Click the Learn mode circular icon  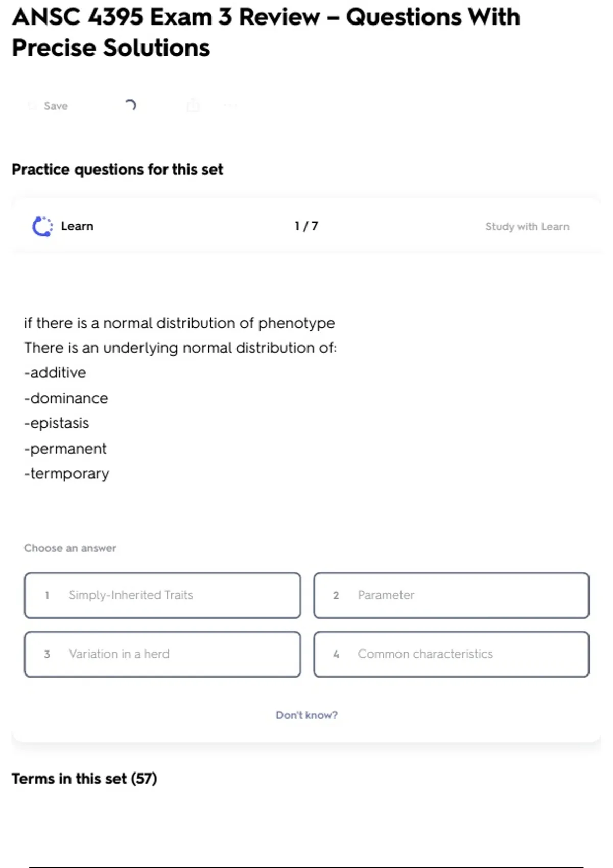(42, 227)
